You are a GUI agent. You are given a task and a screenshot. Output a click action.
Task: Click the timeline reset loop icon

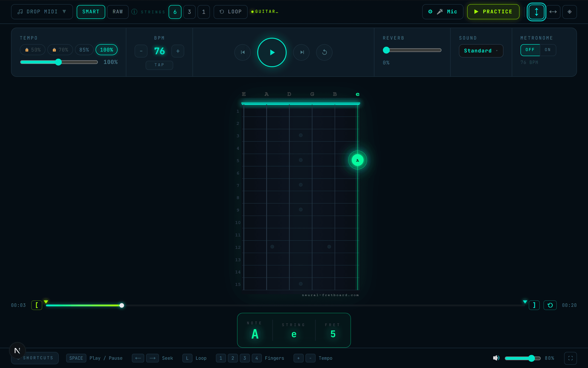click(x=550, y=305)
